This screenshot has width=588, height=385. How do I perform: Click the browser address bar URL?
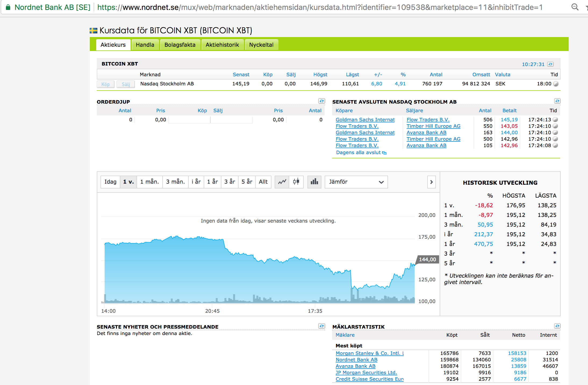pos(320,7)
